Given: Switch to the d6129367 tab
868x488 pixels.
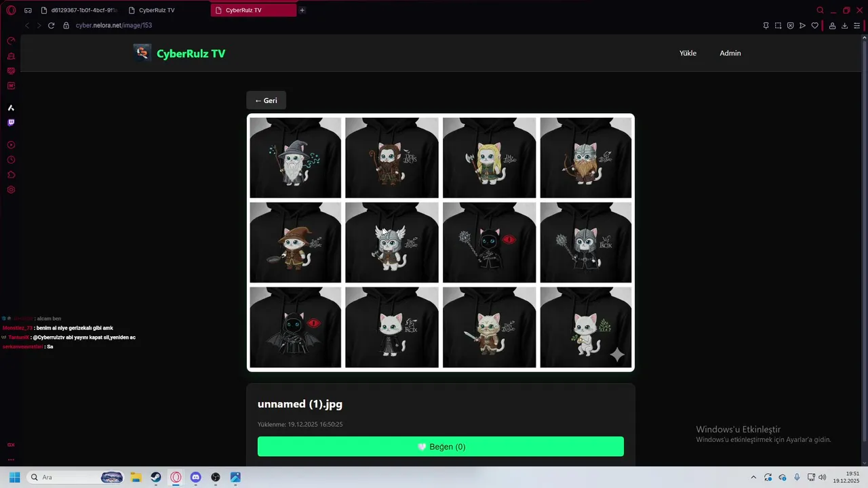Looking at the screenshot, I should [x=79, y=10].
